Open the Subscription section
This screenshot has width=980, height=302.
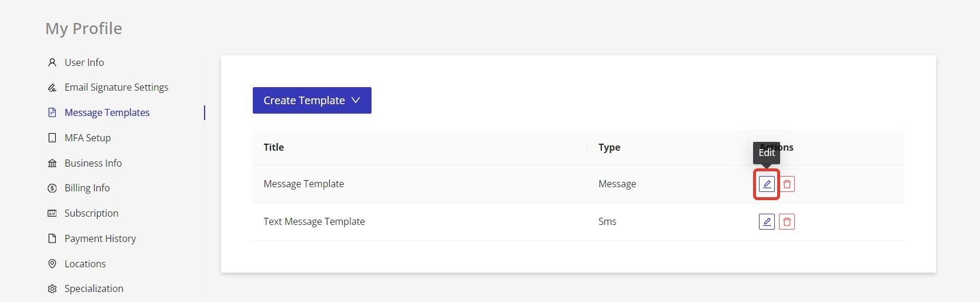click(91, 213)
